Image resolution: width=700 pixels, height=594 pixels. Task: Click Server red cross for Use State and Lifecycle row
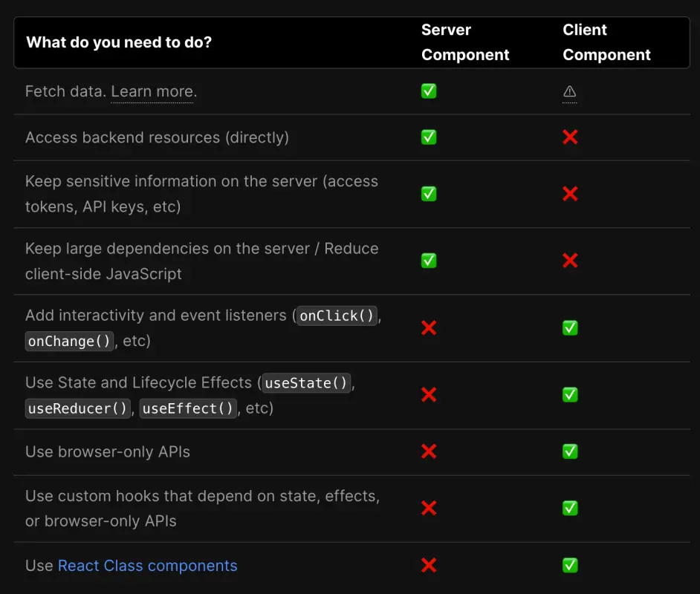(x=429, y=395)
